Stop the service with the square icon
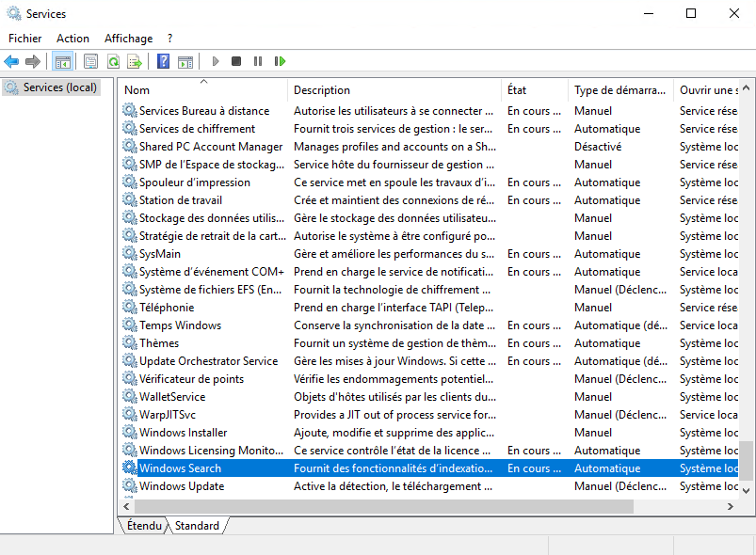This screenshot has width=756, height=555. (x=236, y=61)
